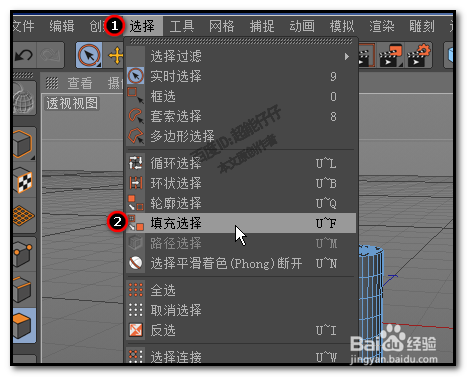Open the 模拟 menu

click(342, 26)
